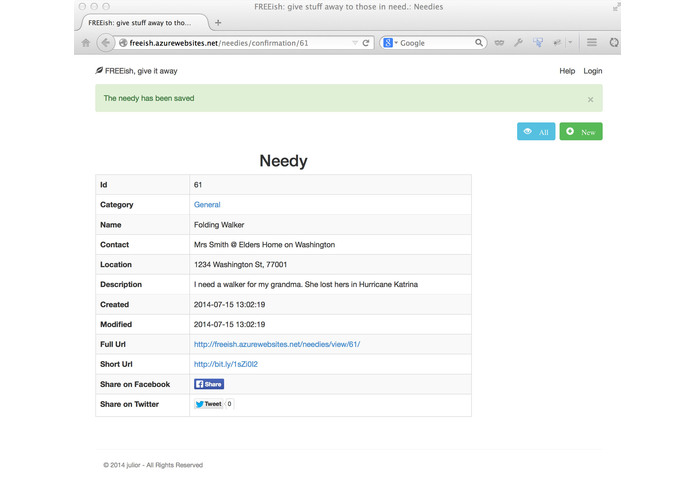The image size is (695, 494).
Task: Click the arrow toolbar icon before the dropdown
Action: click(557, 43)
